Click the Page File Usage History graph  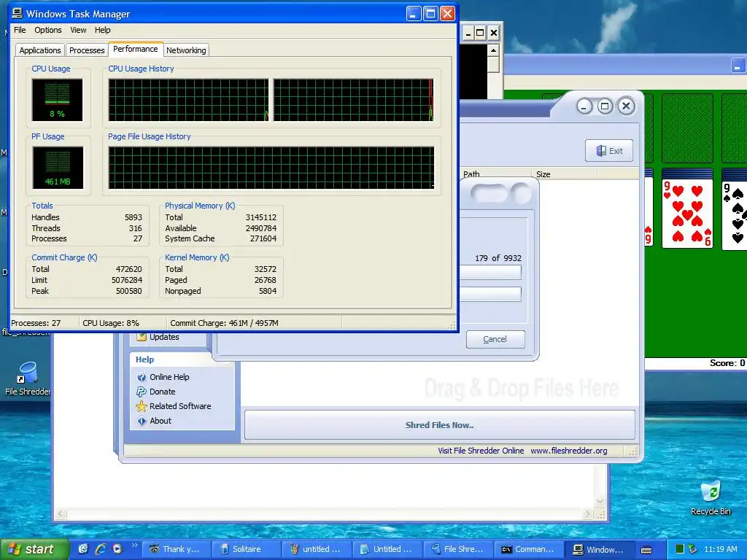click(x=271, y=168)
